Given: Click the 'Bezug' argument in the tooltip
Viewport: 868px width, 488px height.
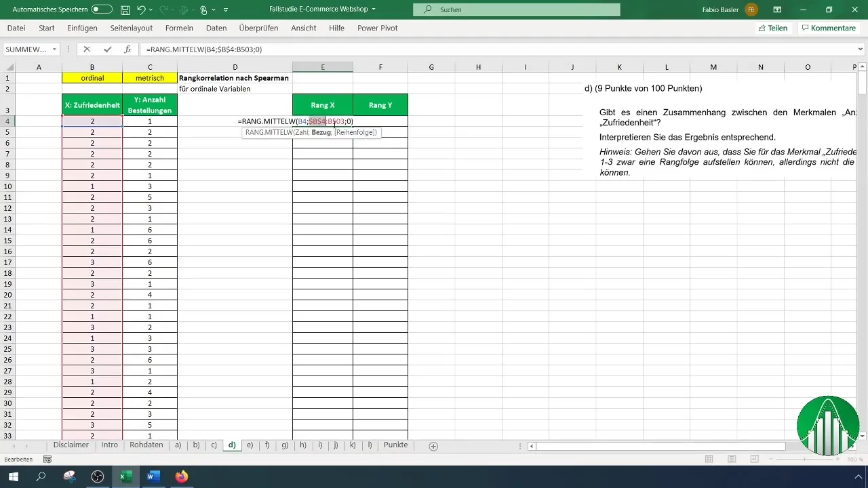Looking at the screenshot, I should pos(321,133).
